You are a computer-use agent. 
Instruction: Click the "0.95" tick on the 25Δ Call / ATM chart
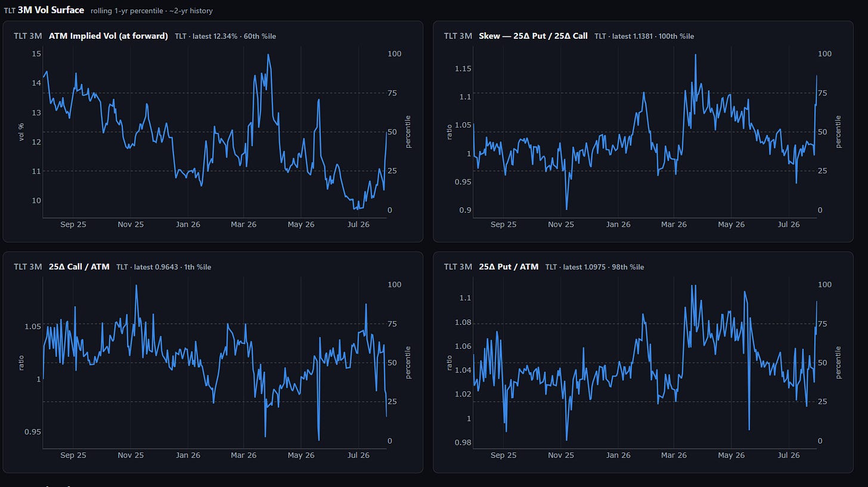[x=33, y=432]
